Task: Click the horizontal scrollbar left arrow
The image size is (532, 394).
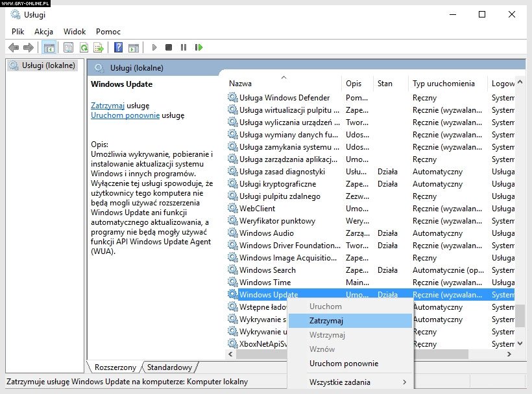Action: [231, 354]
